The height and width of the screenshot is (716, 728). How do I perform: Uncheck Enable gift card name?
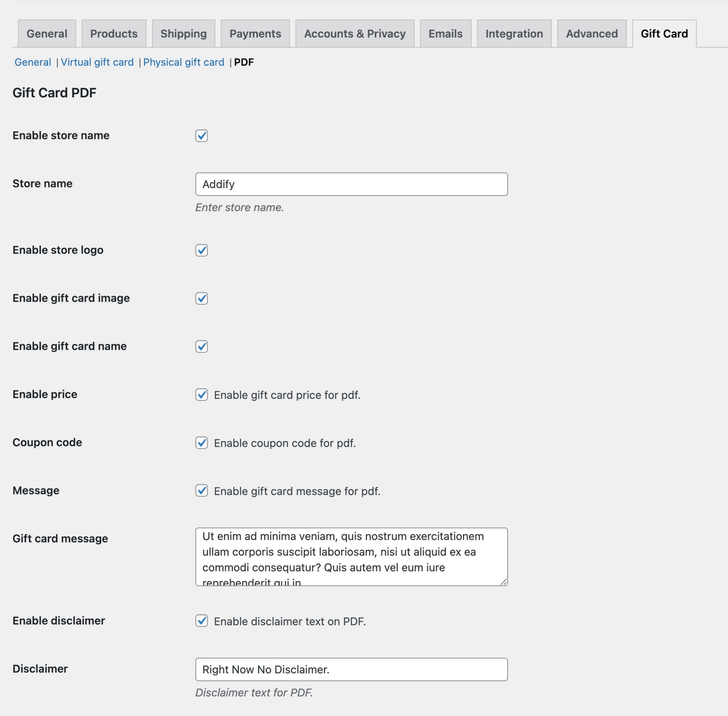click(x=201, y=347)
